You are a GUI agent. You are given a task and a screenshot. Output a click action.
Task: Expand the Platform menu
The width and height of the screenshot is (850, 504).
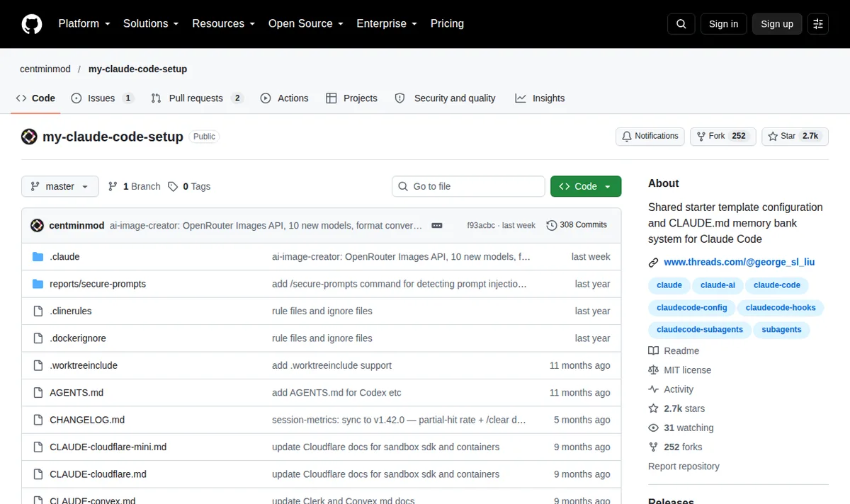(84, 23)
